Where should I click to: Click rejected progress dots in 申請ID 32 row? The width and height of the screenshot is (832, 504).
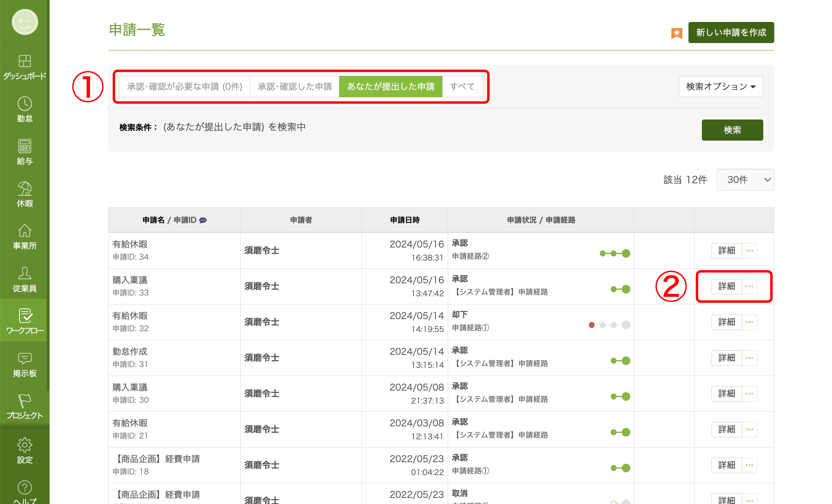(609, 325)
